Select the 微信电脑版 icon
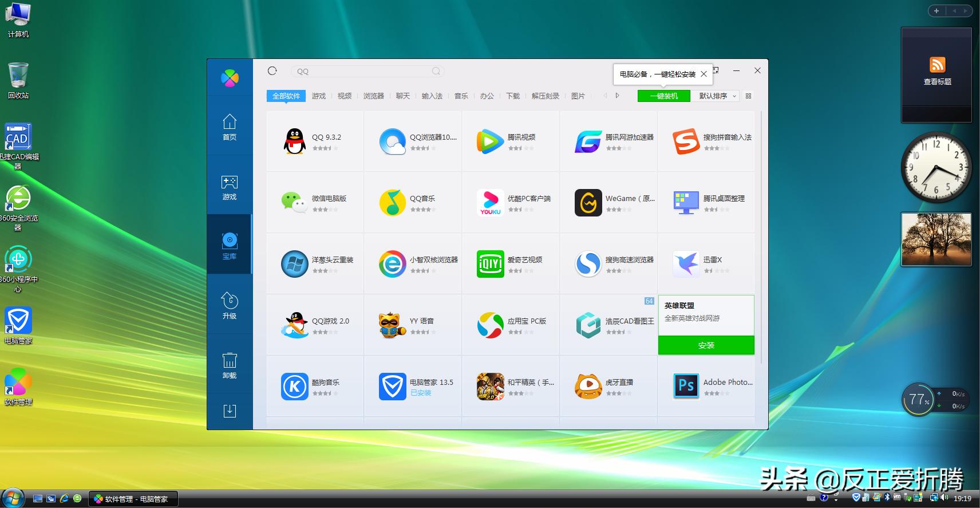The height and width of the screenshot is (508, 980). click(295, 203)
